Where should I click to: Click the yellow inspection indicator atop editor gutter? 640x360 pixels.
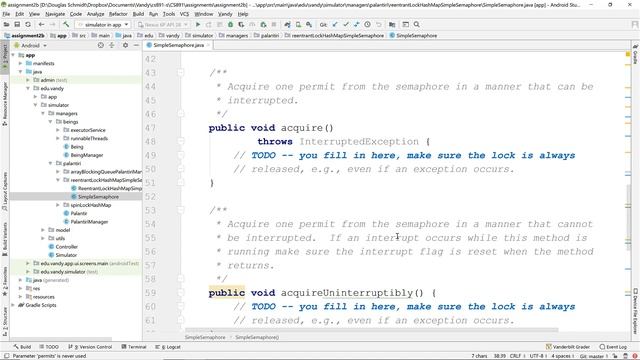click(628, 54)
